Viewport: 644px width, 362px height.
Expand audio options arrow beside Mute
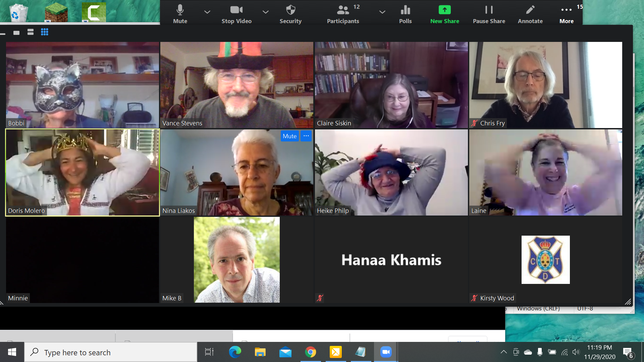207,12
